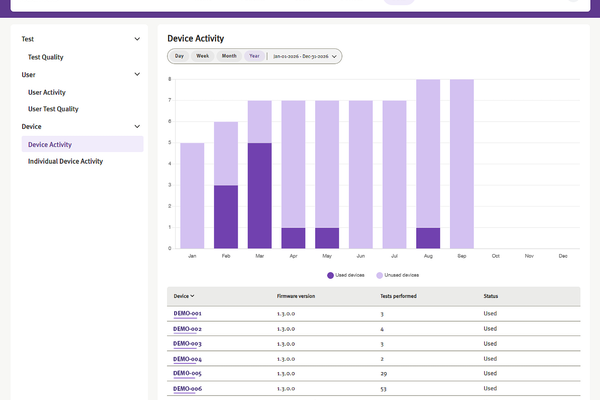600x400 pixels.
Task: Click Used status in DEMO-001 row
Action: (490, 313)
